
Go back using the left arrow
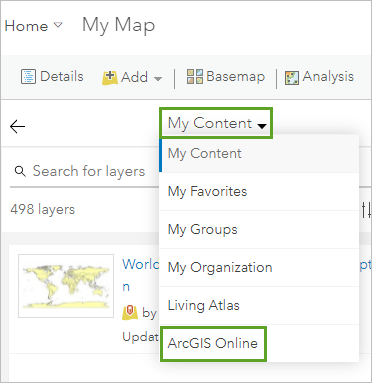coord(17,127)
